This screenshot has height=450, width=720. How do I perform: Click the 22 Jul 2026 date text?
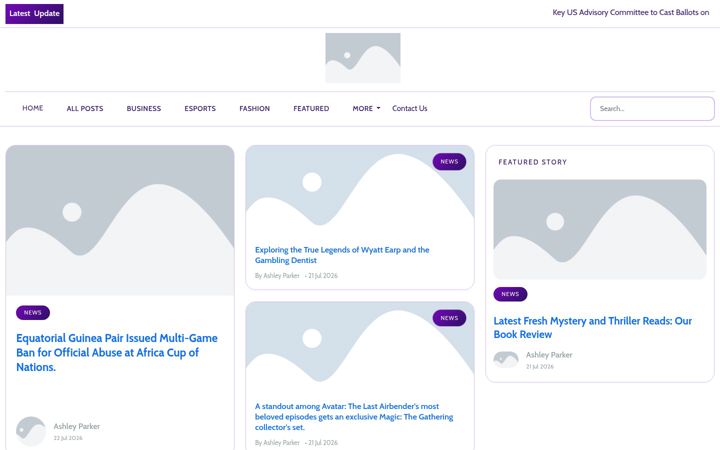(x=68, y=438)
